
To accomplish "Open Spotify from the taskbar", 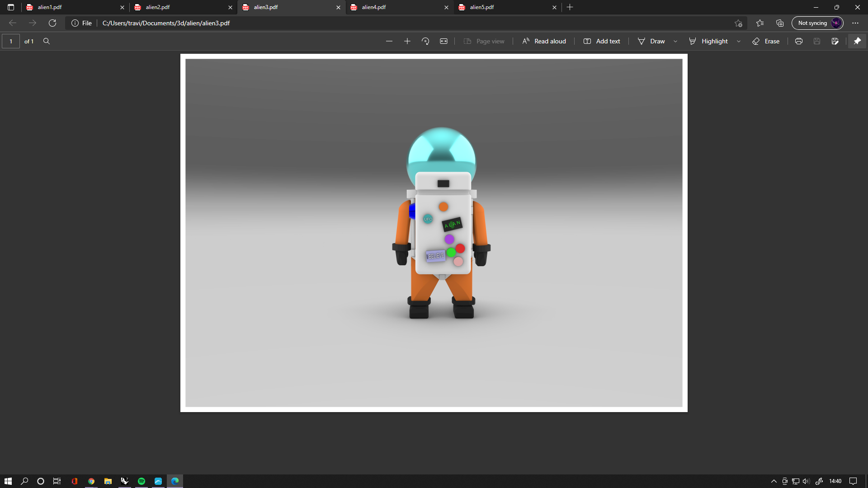I will (x=142, y=481).
